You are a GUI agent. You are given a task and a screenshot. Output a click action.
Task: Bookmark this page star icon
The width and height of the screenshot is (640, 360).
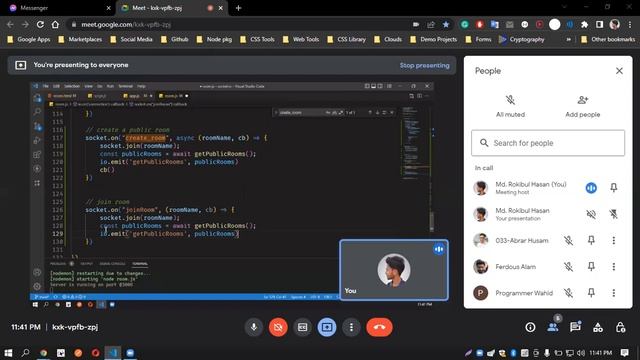446,24
